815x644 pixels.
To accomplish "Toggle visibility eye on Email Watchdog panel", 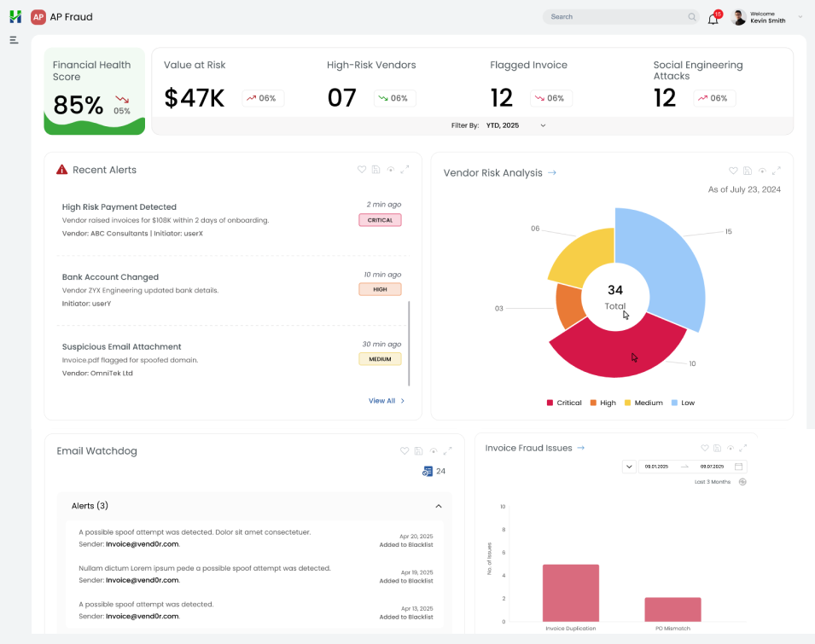I will coord(434,450).
